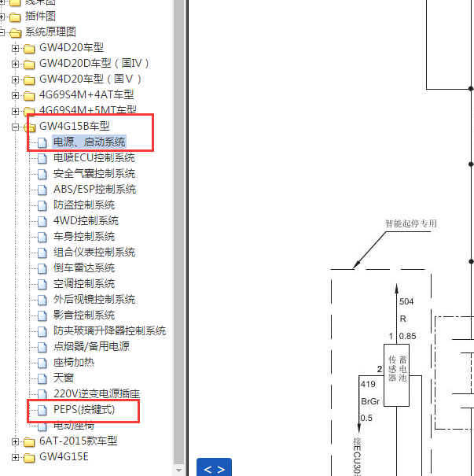Open the ABS/ESP控制系统 diagram
474x476 pixels.
(x=94, y=189)
